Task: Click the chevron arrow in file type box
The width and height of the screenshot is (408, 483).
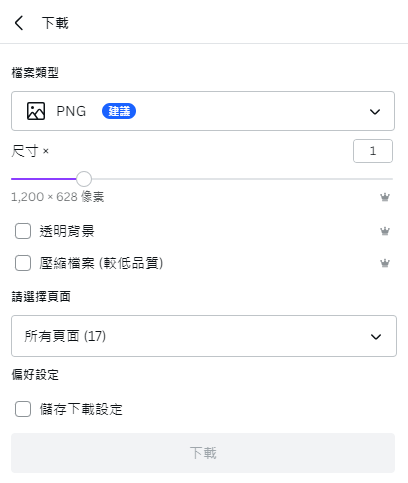Action: click(375, 112)
